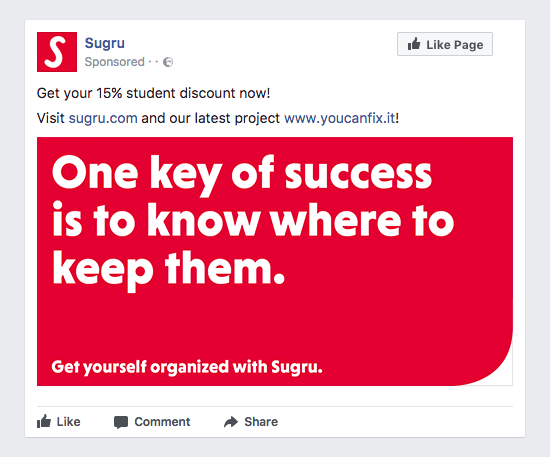Click 'and our latest project' post text
Viewport: 550px width, 457px height.
(x=210, y=119)
